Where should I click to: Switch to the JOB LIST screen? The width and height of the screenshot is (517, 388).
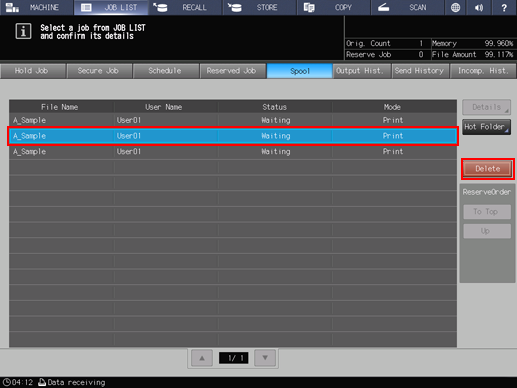click(111, 7)
